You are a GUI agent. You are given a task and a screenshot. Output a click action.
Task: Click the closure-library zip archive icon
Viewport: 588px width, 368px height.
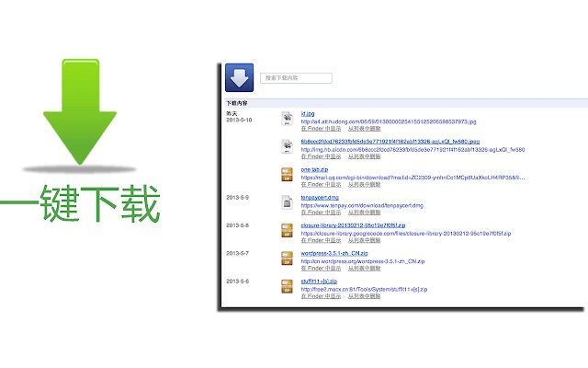tap(287, 230)
